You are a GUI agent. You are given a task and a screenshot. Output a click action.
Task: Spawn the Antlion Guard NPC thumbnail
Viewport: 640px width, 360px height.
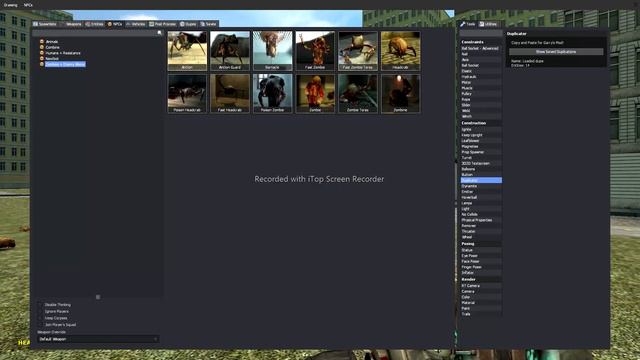(230, 51)
